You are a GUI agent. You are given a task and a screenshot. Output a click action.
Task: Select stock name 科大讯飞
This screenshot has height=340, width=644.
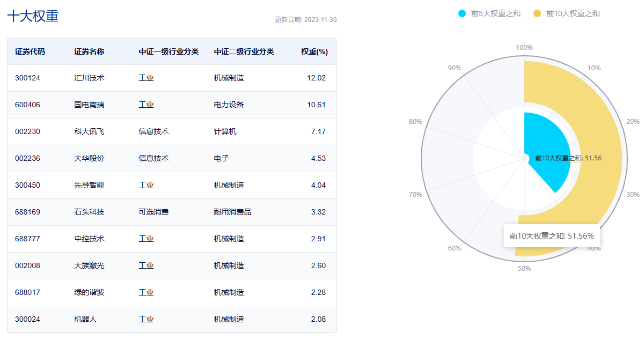pos(89,131)
